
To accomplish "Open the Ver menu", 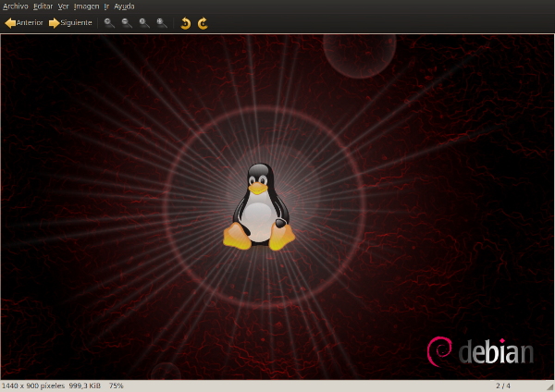I will pos(63,6).
